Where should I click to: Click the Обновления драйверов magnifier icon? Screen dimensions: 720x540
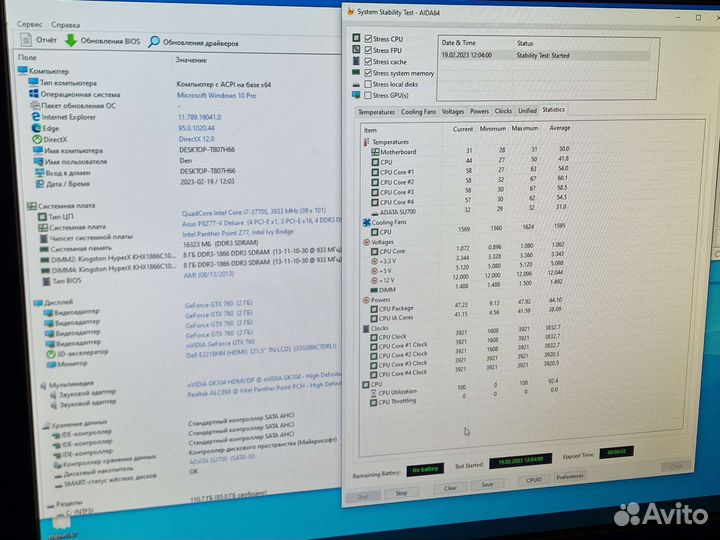154,42
